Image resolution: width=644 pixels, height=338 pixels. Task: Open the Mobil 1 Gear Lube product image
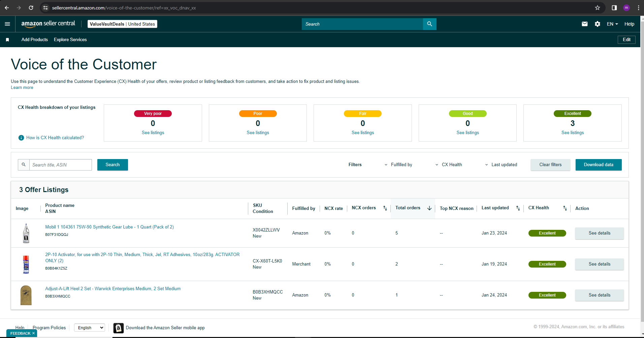click(26, 233)
